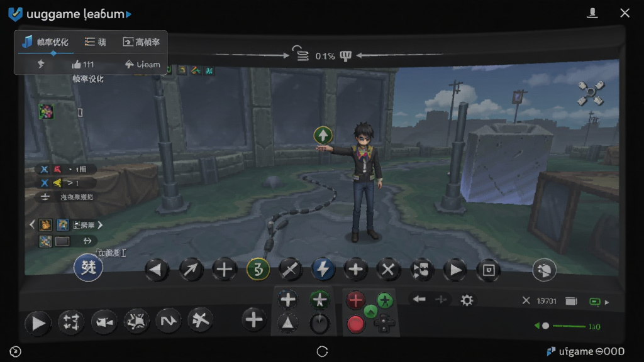Toggle the second X checkbox with yellow icon

pyautogui.click(x=45, y=183)
